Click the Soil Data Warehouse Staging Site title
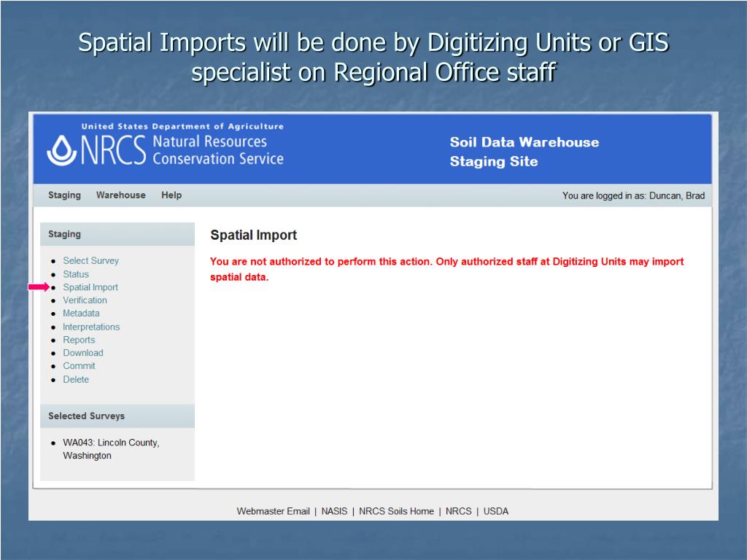 (525, 152)
